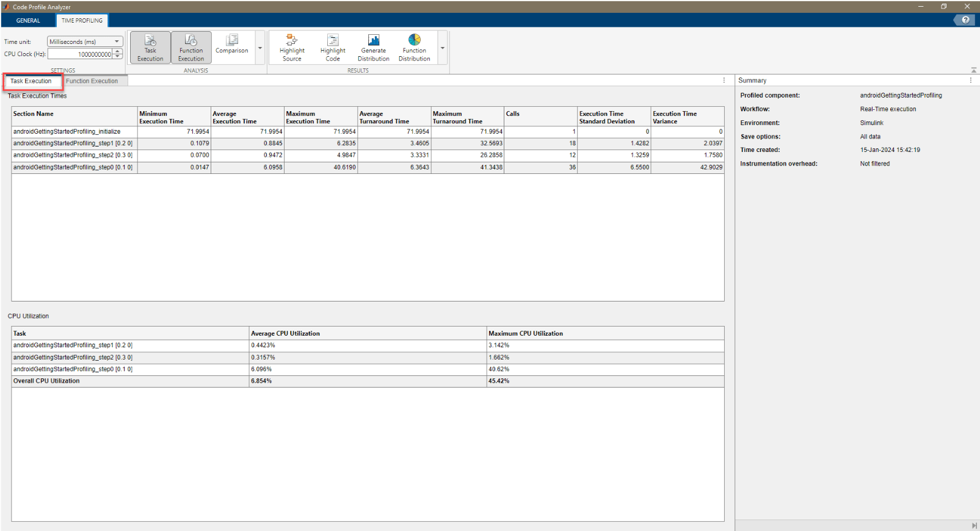Increase CPU Clock value with up arrow
The width and height of the screenshot is (980, 531).
click(118, 52)
